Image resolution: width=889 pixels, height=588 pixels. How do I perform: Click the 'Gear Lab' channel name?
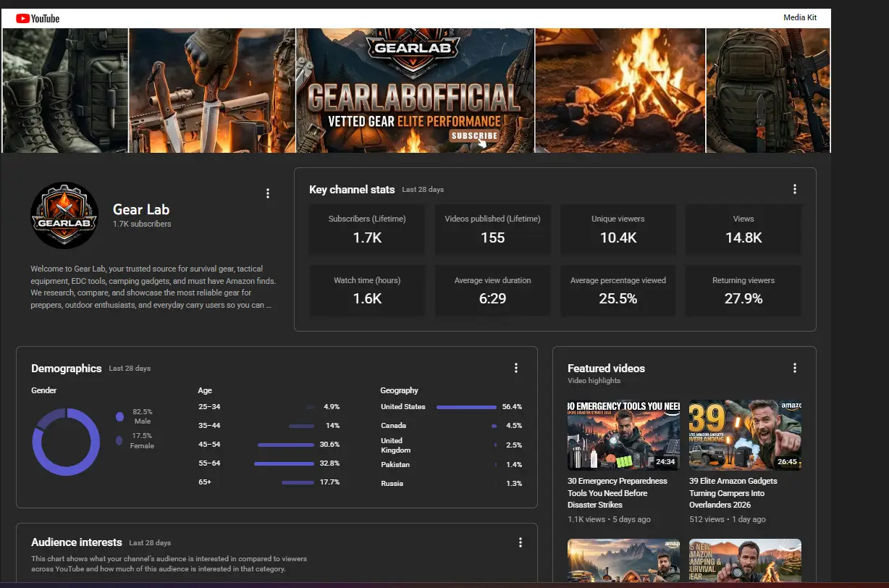[x=141, y=209]
